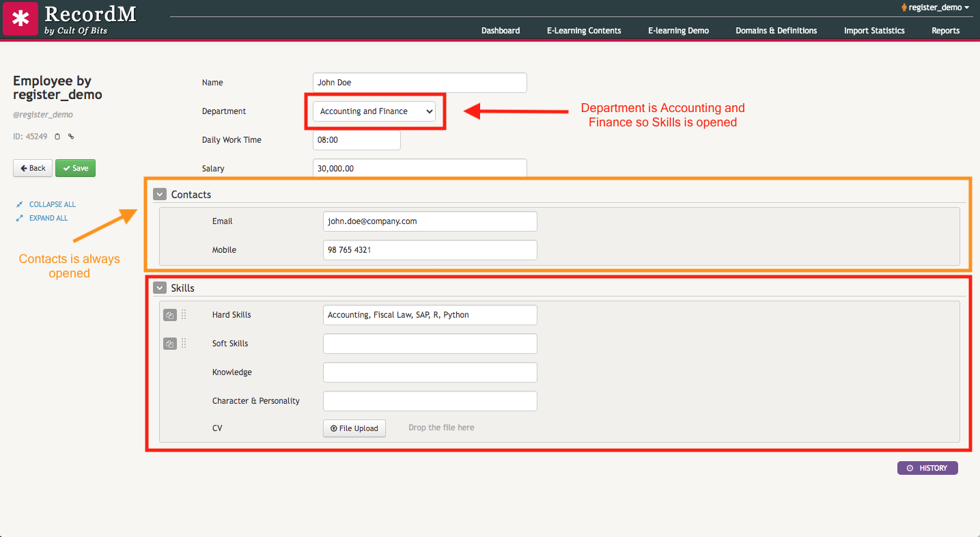Image resolution: width=980 pixels, height=537 pixels.
Task: Click the duplicate icon next to Hard Skills
Action: point(169,315)
